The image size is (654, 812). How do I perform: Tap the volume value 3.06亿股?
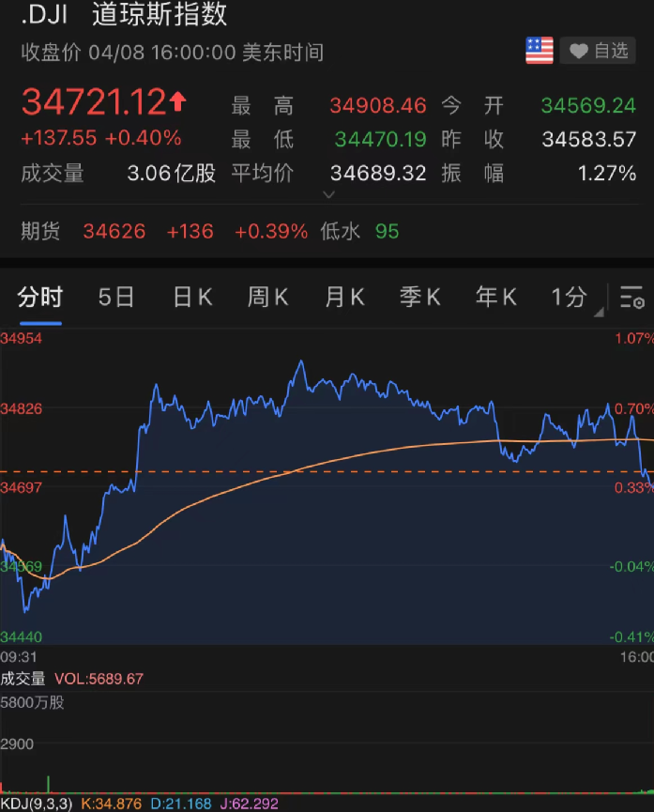172,174
